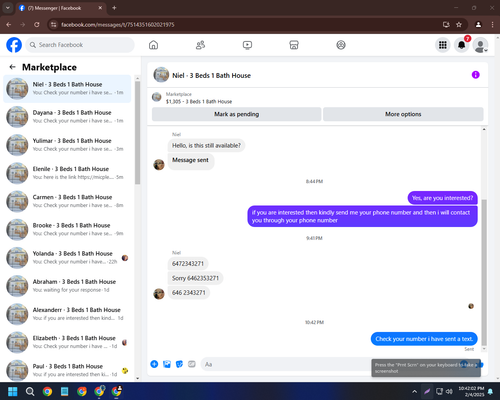
Task: Open conversation information purple icon
Action: tap(475, 75)
